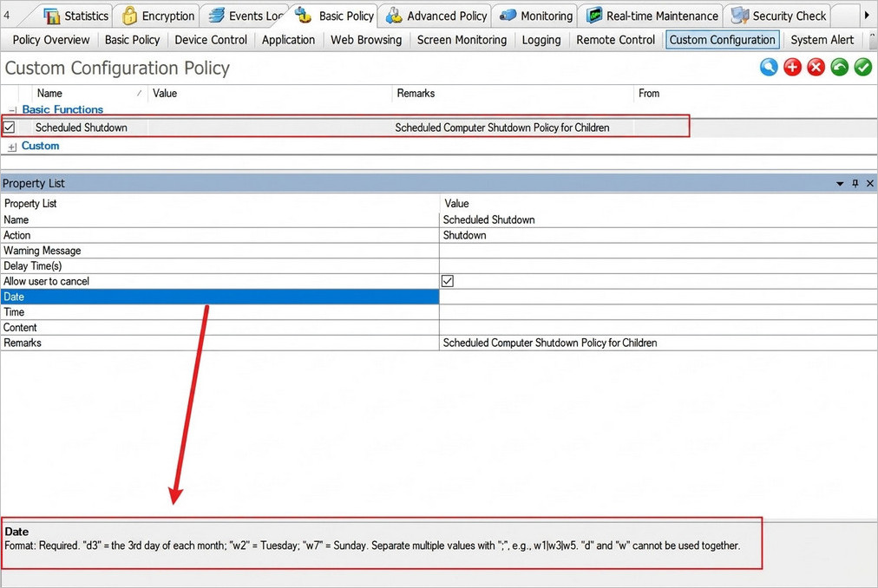Click the Time property value field
Viewport: 878px width, 588px height.
(x=658, y=312)
